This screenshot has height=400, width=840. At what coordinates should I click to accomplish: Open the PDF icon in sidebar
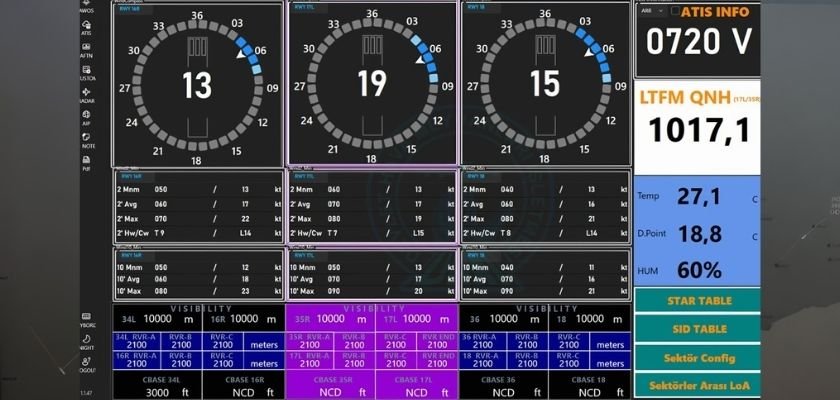tap(88, 163)
